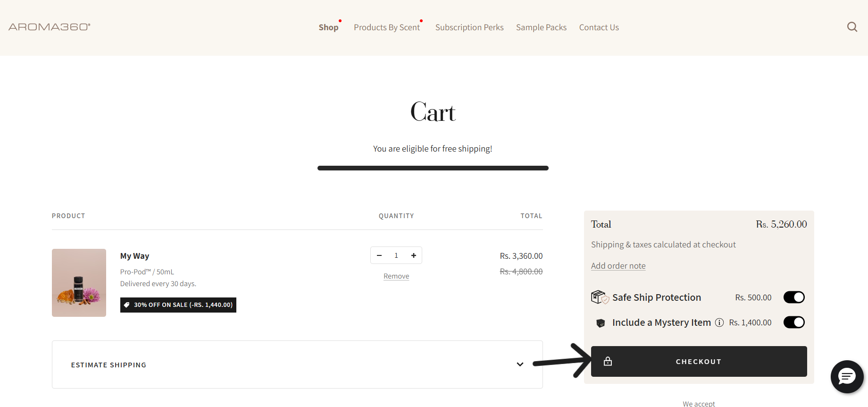Click Add order note link

[x=618, y=266]
